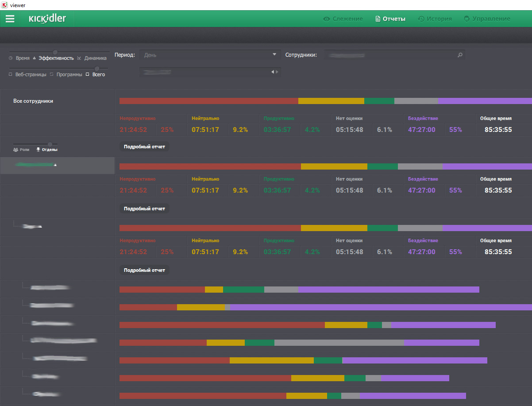Switch report mode to Время
The height and width of the screenshot is (406, 532).
(x=23, y=58)
